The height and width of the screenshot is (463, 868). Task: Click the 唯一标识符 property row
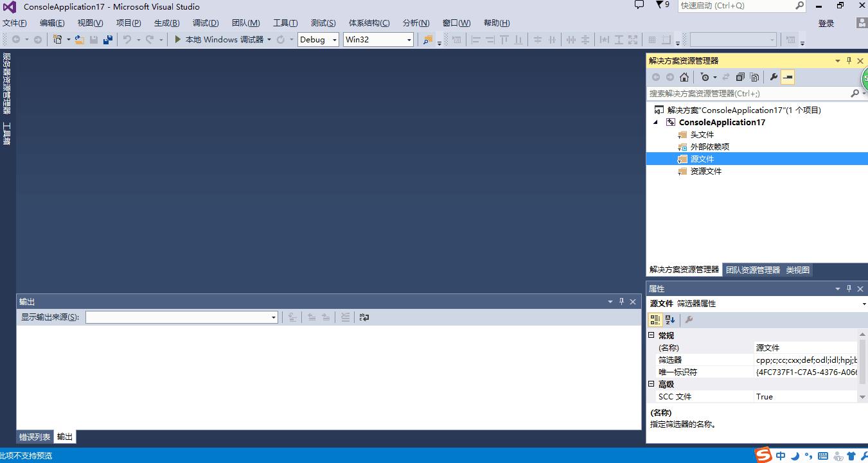pyautogui.click(x=752, y=372)
